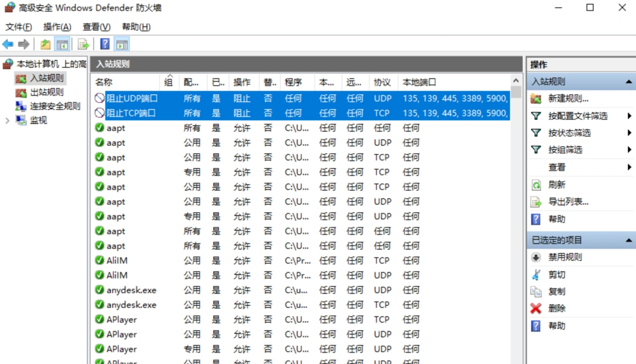Click the green check icon of AliIM TCP rule
Screen dimensions: 636x364
99,261
